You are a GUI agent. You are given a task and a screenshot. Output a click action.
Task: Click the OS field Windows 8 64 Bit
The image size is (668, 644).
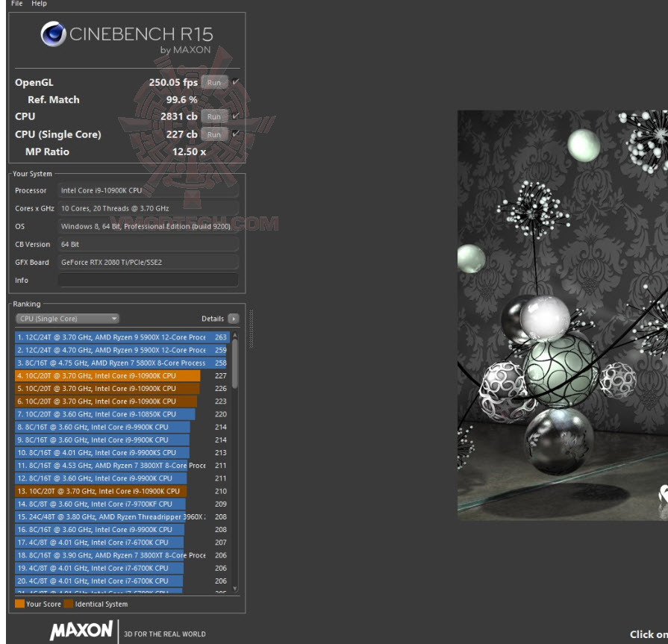[148, 226]
